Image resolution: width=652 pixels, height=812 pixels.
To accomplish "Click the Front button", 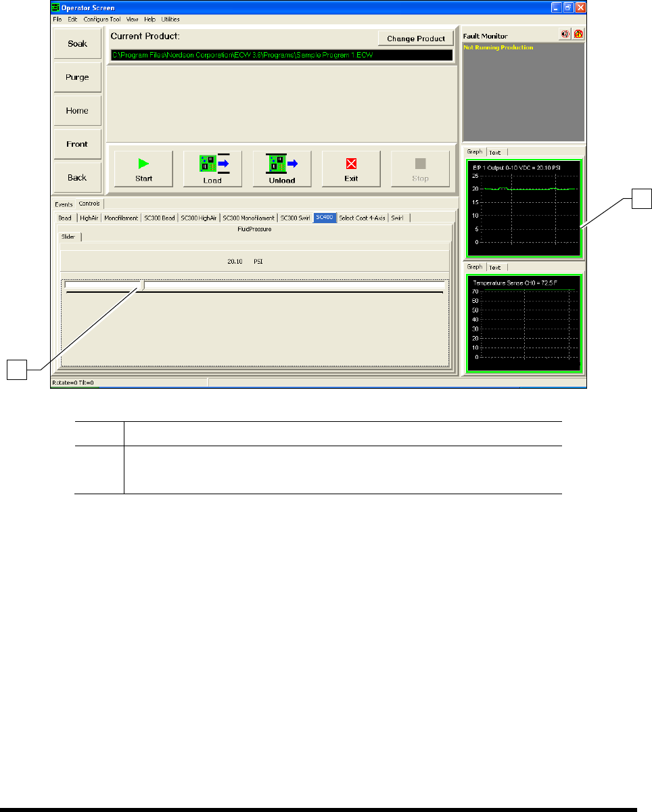I will 77,144.
